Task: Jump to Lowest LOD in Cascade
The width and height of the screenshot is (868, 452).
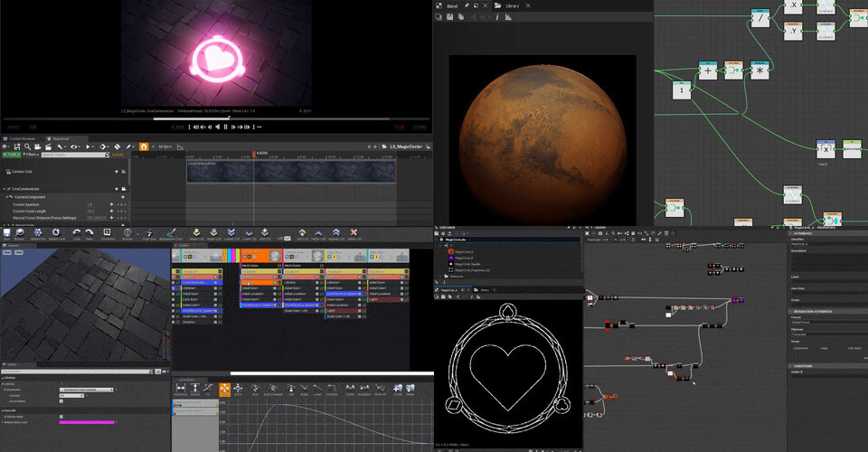Action: tap(231, 234)
